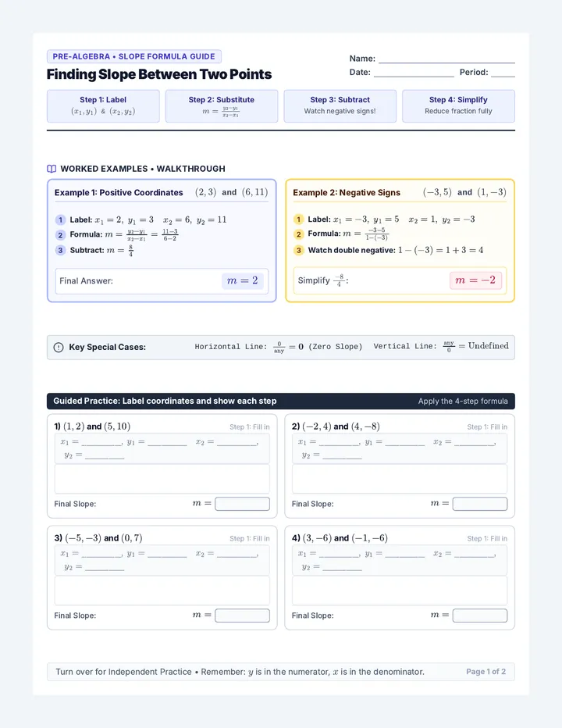The width and height of the screenshot is (562, 728).
Task: Click the Final Slope box for problem 1
Action: point(242,504)
